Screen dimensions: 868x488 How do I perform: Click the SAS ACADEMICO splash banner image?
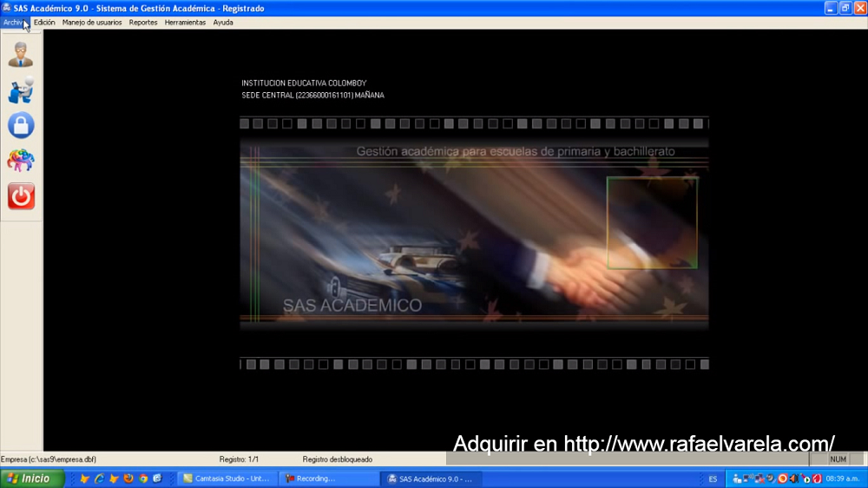coord(474,233)
